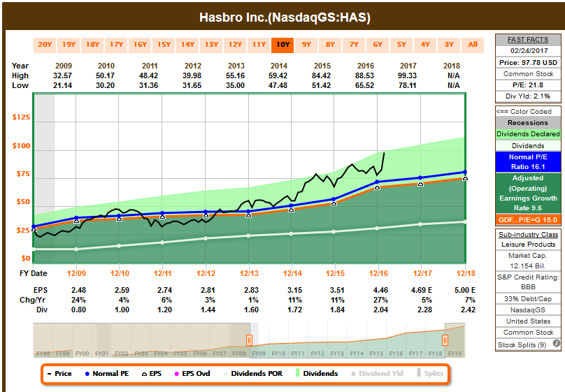This screenshot has width=565, height=392.
Task: Choose the 7Y range tab
Action: 355,45
